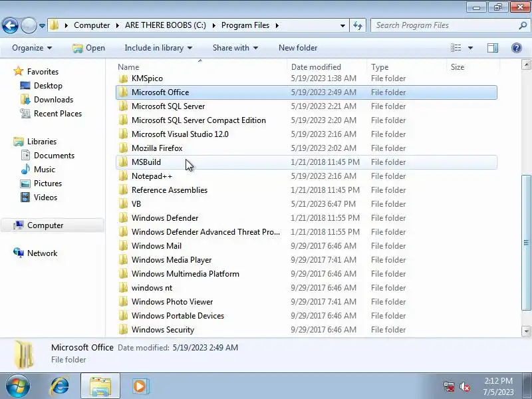Click the file list vertical scrollbar thumb
This screenshot has width=532, height=399.
coord(526,242)
